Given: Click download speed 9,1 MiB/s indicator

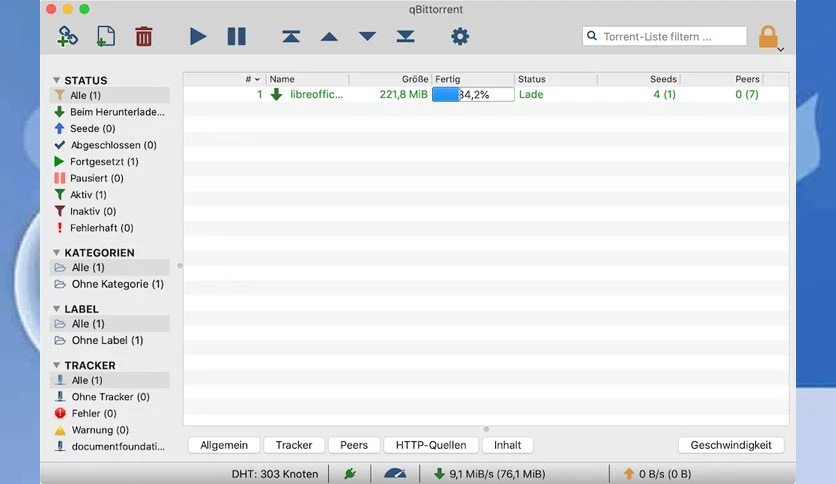Looking at the screenshot, I should pos(489,474).
